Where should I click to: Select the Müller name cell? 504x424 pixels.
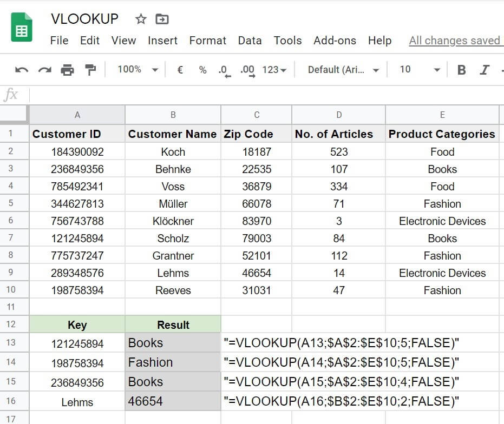click(x=173, y=204)
